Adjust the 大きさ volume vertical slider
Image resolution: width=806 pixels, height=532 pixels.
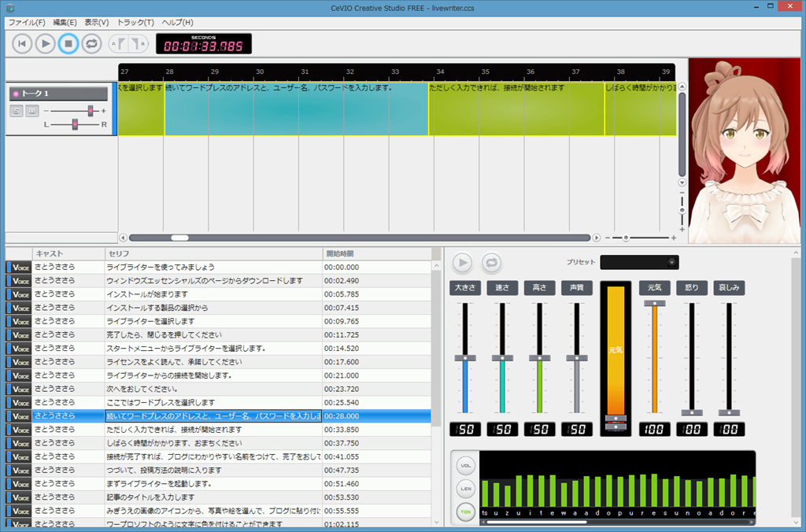pyautogui.click(x=465, y=358)
